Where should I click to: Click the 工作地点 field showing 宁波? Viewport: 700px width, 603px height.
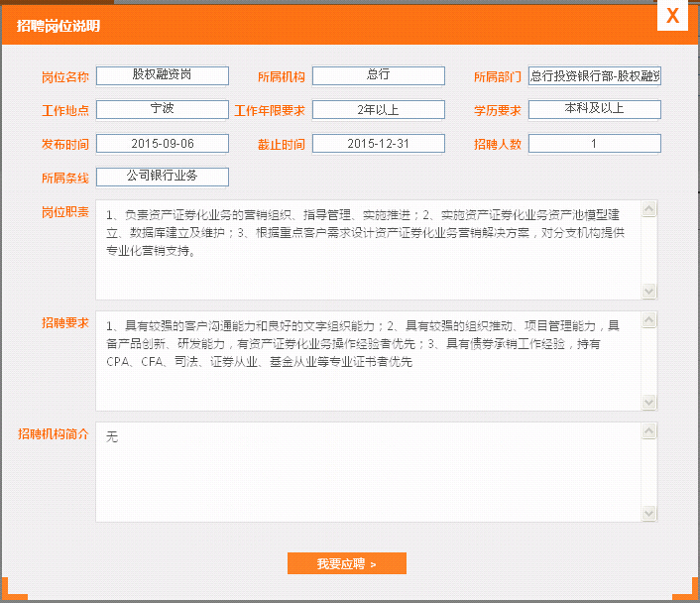[163, 109]
